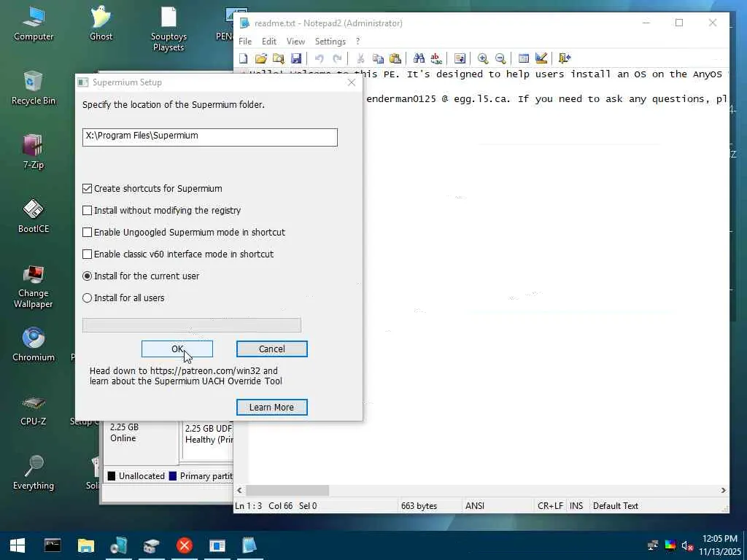The height and width of the screenshot is (560, 747).
Task: Click the Exit door icon in Notepad2
Action: pos(565,58)
